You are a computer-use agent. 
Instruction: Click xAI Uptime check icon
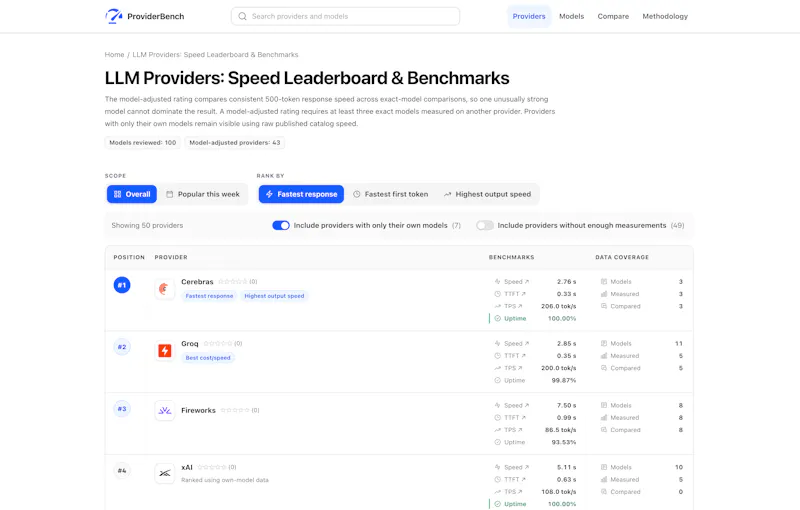tap(497, 504)
